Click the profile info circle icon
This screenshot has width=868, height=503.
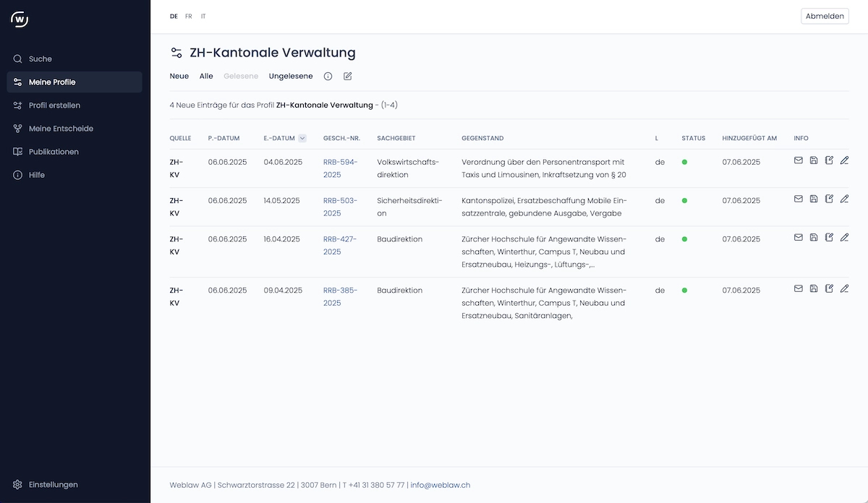[x=328, y=76]
